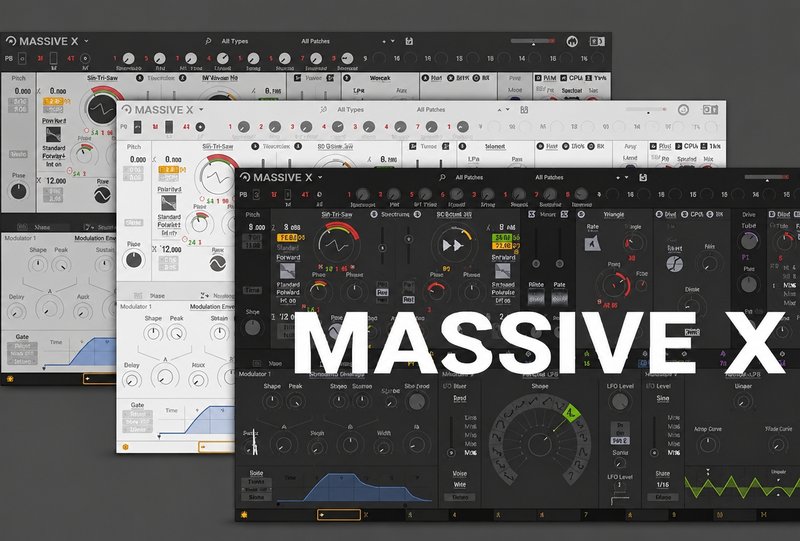Image resolution: width=800 pixels, height=541 pixels.
Task: Toggle the round switch left of Triangle header
Action: tap(581, 214)
